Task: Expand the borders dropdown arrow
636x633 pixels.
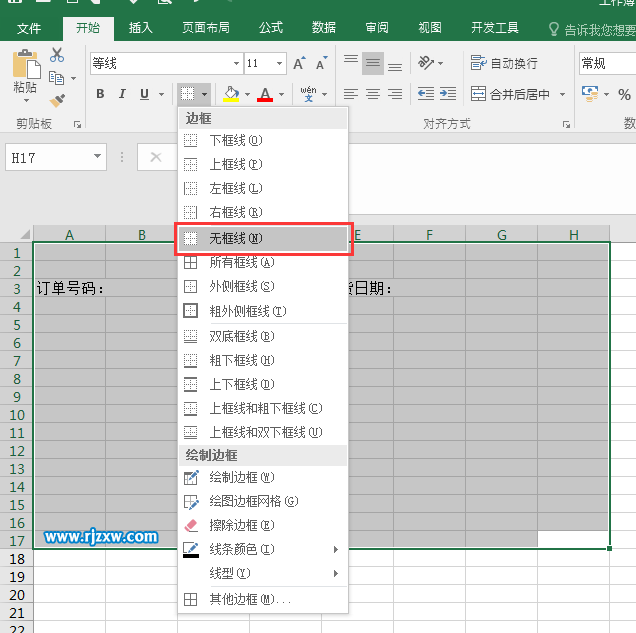Action: [x=204, y=94]
